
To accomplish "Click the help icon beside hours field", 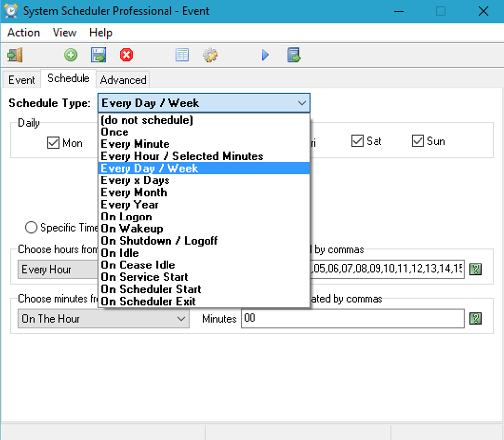I will 475,269.
